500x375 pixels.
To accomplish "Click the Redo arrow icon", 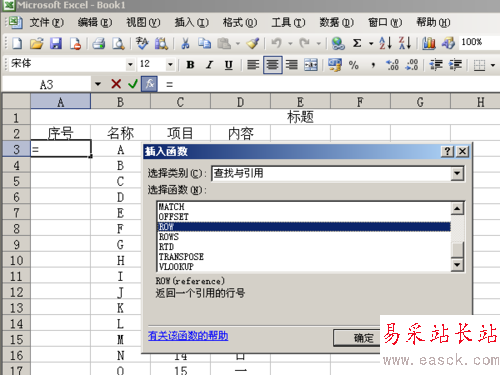I will tap(304, 43).
